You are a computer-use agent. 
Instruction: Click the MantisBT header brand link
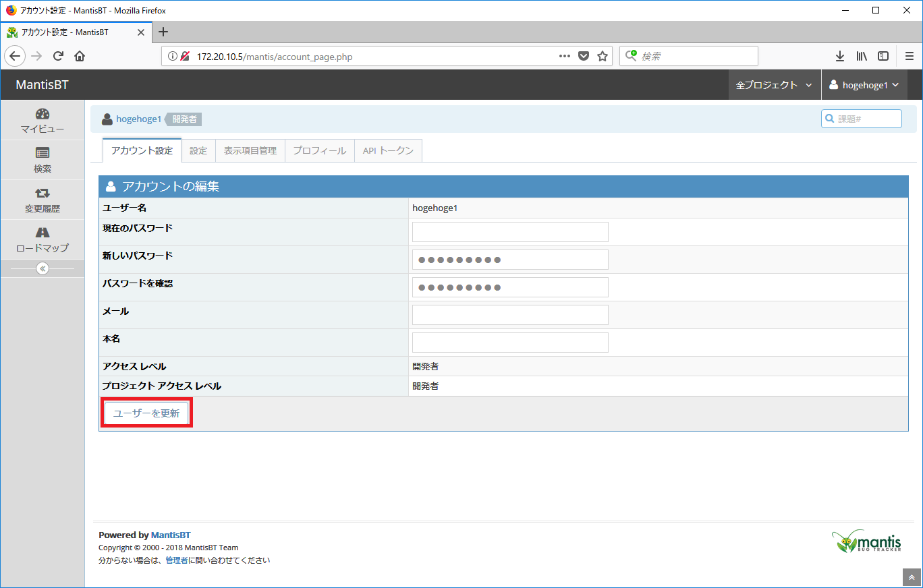[42, 85]
